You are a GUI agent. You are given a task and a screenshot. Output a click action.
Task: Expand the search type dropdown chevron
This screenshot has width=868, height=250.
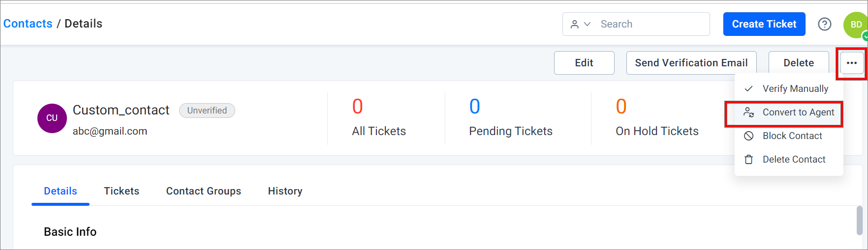tap(587, 24)
